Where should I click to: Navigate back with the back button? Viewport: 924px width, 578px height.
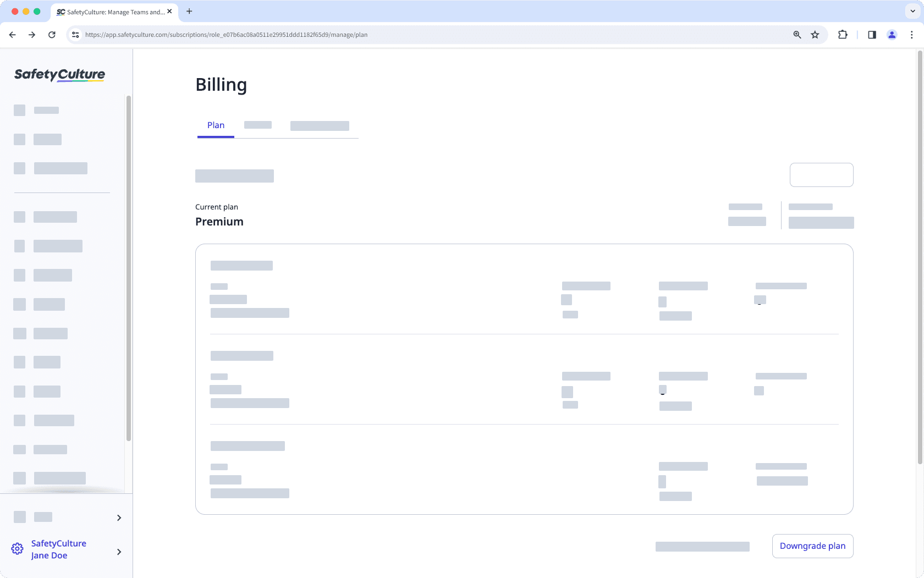(x=12, y=34)
